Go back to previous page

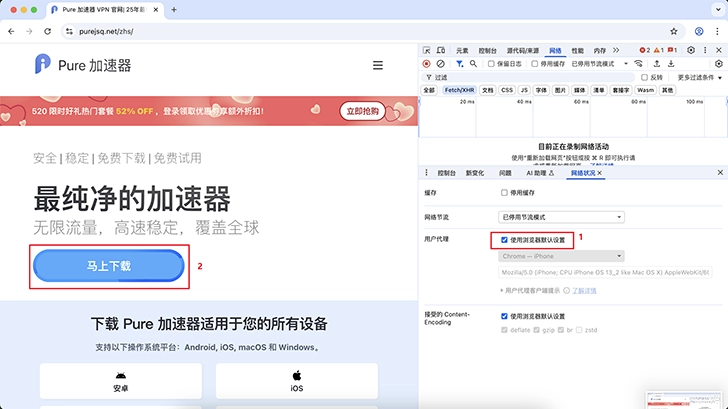[x=11, y=32]
